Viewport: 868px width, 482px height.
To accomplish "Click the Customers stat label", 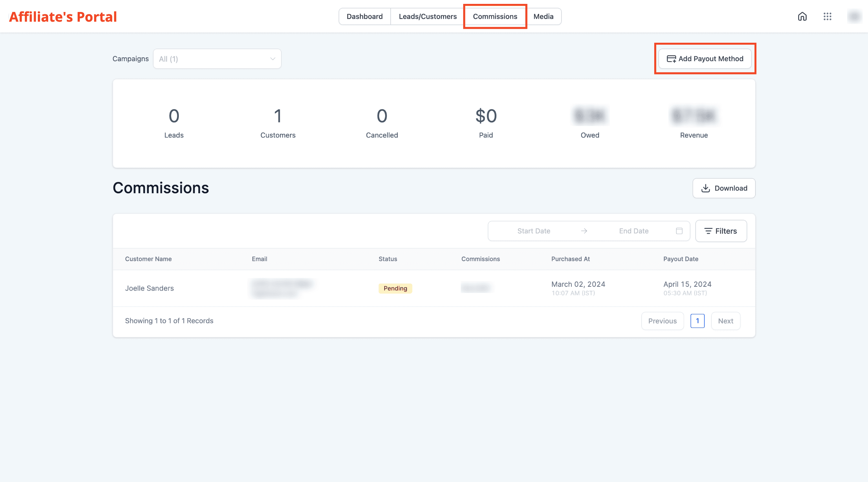I will click(278, 135).
